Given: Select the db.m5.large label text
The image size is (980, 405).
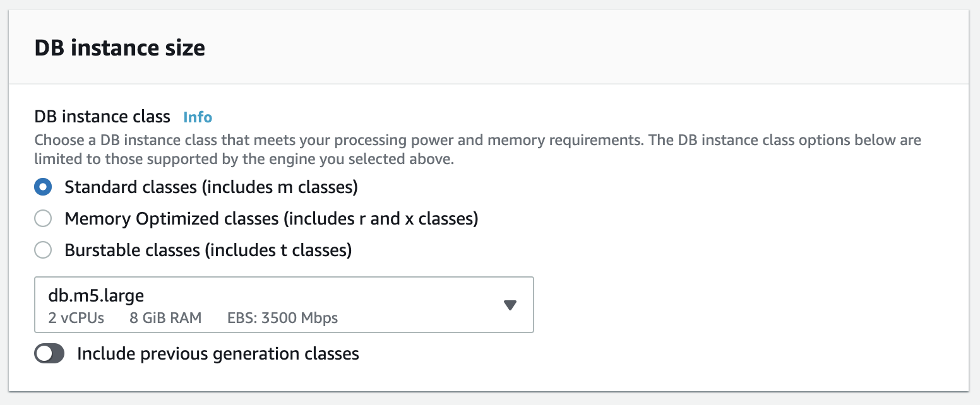Looking at the screenshot, I should coord(96,295).
